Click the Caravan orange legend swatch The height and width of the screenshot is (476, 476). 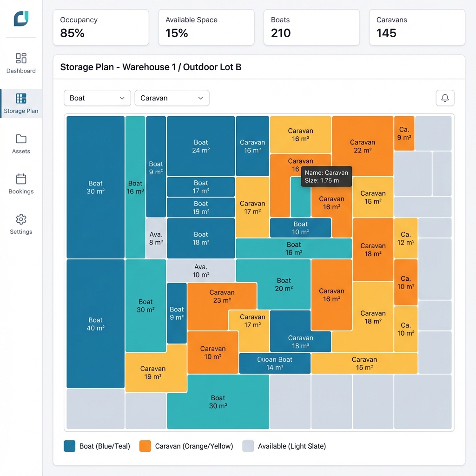(145, 446)
